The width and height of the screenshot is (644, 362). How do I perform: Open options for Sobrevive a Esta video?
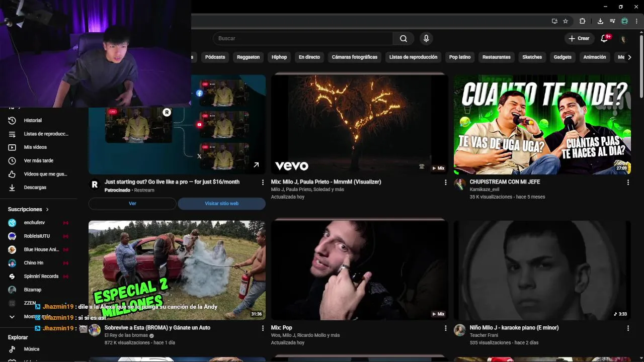coord(263,328)
